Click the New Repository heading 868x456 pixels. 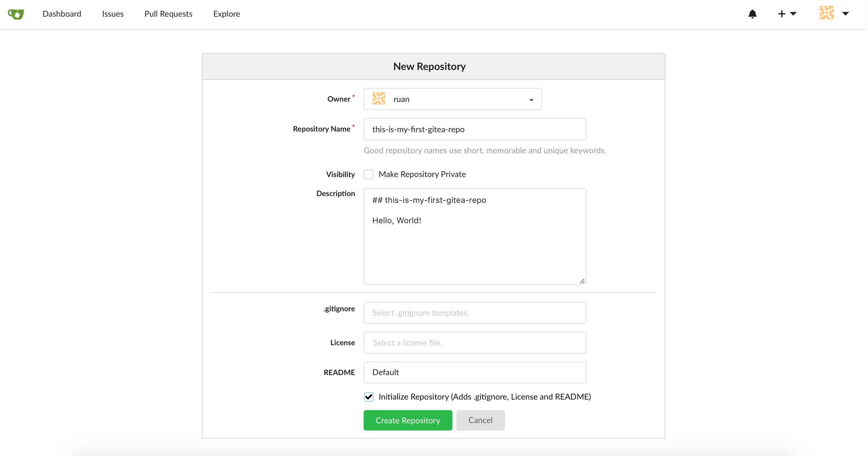coord(430,67)
